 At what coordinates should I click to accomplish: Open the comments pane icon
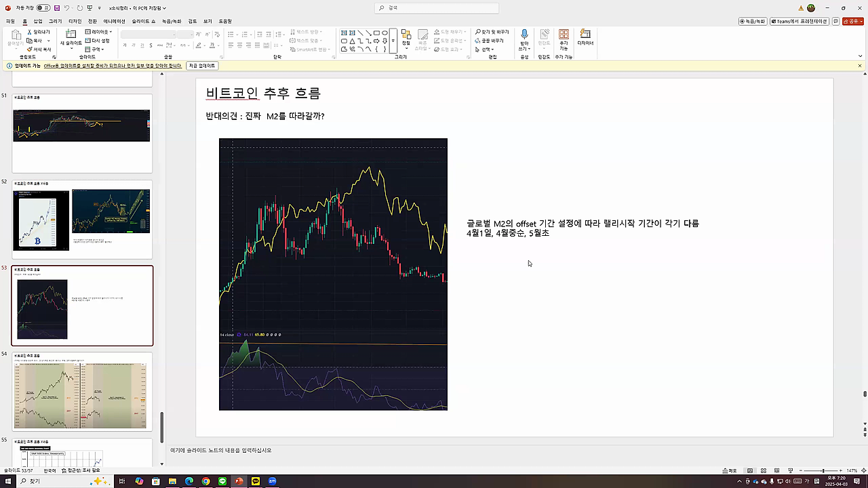tap(836, 21)
